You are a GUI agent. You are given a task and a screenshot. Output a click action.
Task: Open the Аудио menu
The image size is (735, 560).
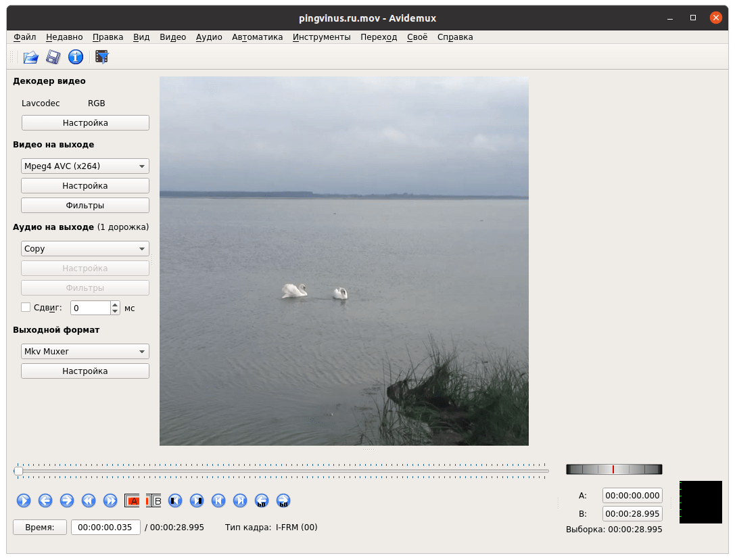pos(209,37)
